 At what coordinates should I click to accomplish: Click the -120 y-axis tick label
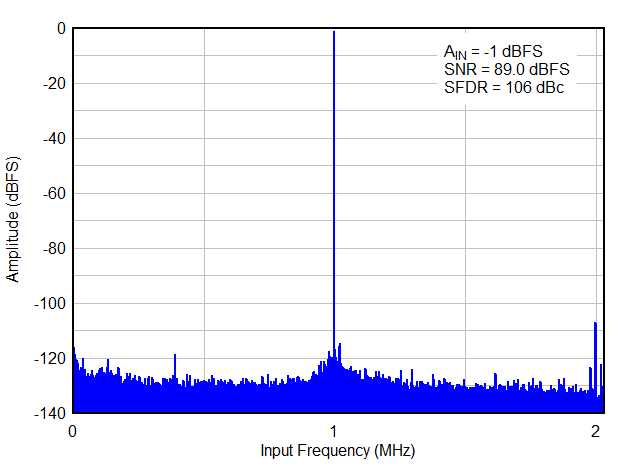tap(50, 357)
